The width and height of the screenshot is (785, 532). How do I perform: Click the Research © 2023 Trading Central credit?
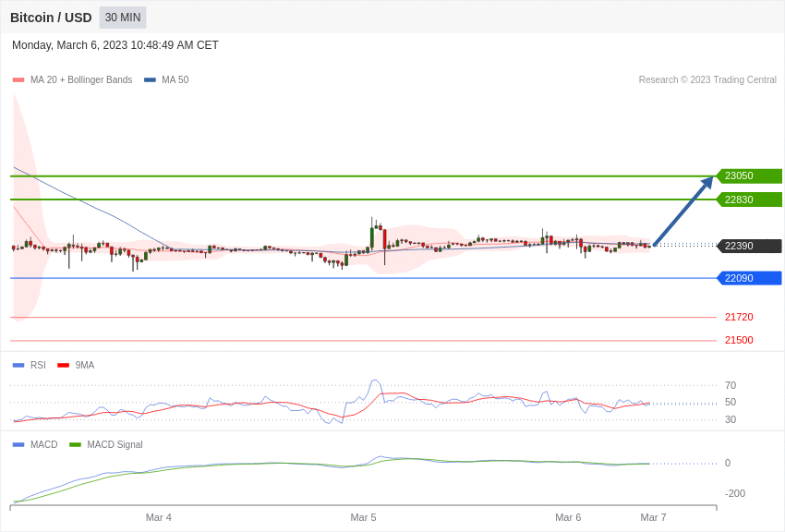[707, 80]
